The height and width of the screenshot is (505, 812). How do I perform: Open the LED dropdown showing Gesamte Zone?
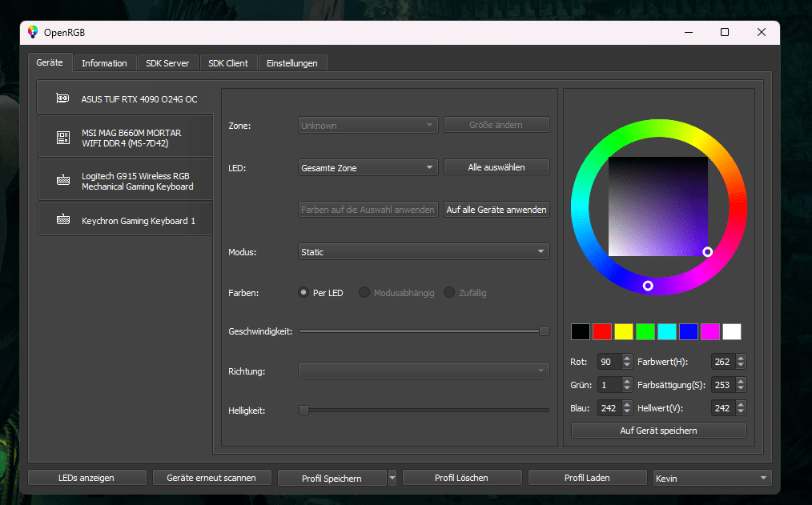(x=368, y=167)
